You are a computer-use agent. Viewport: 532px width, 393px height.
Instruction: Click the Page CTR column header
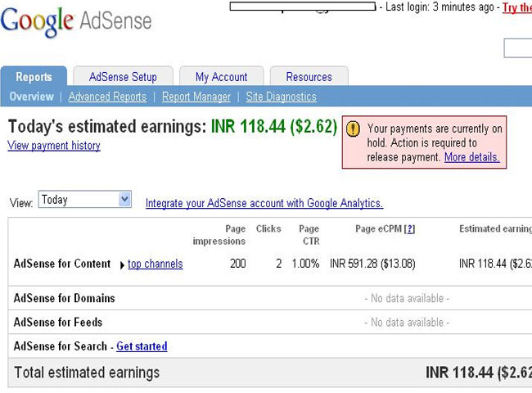click(309, 235)
